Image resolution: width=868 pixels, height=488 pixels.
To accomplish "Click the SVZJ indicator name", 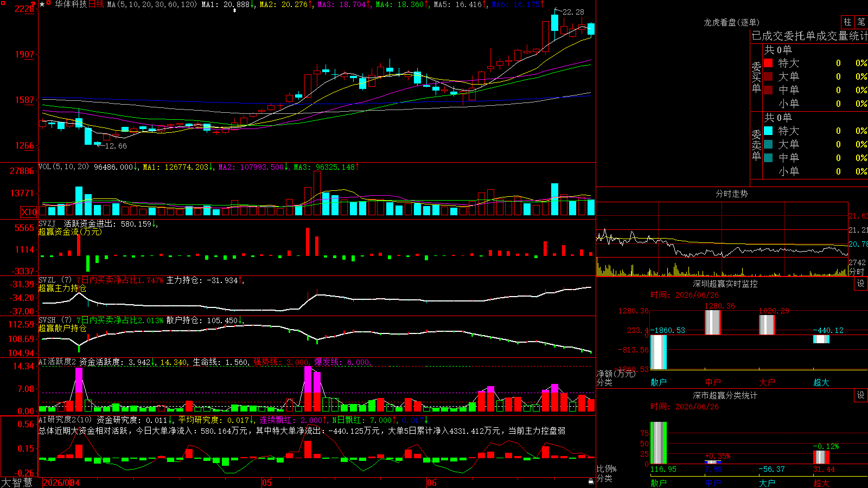I will click(47, 223).
